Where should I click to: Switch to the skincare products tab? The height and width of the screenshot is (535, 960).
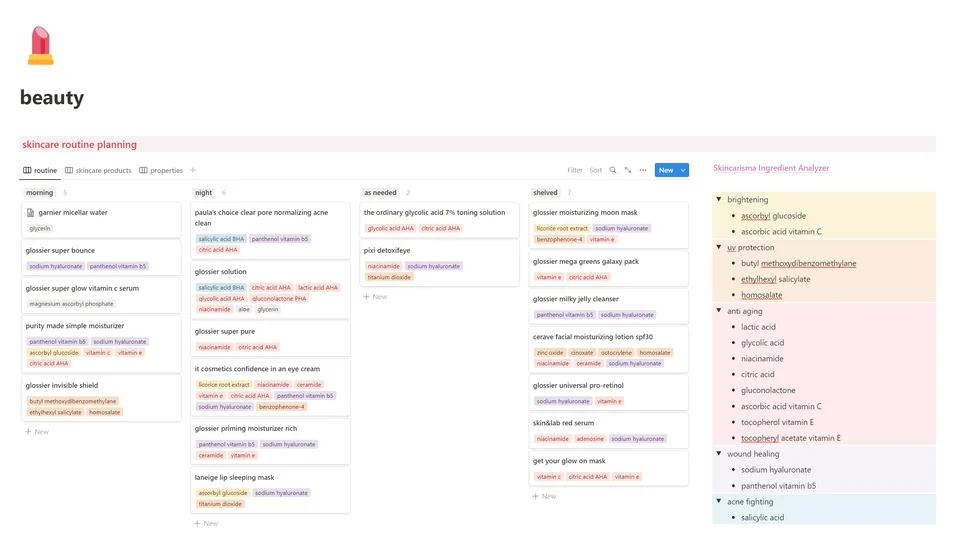pos(98,170)
